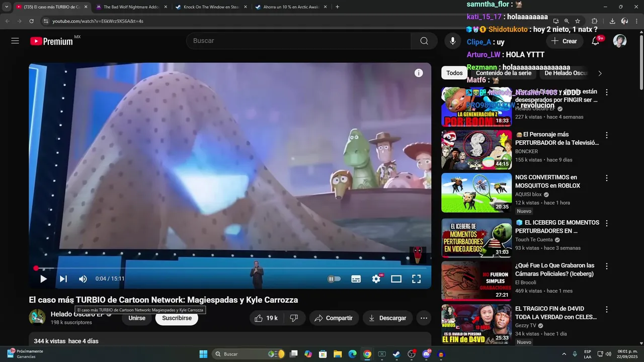This screenshot has height=362, width=644.
Task: Open more actions ellipsis under video
Action: tap(424, 318)
